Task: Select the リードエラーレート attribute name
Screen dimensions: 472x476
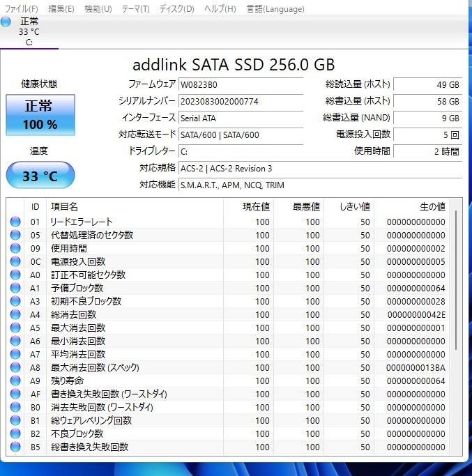Action: point(81,222)
